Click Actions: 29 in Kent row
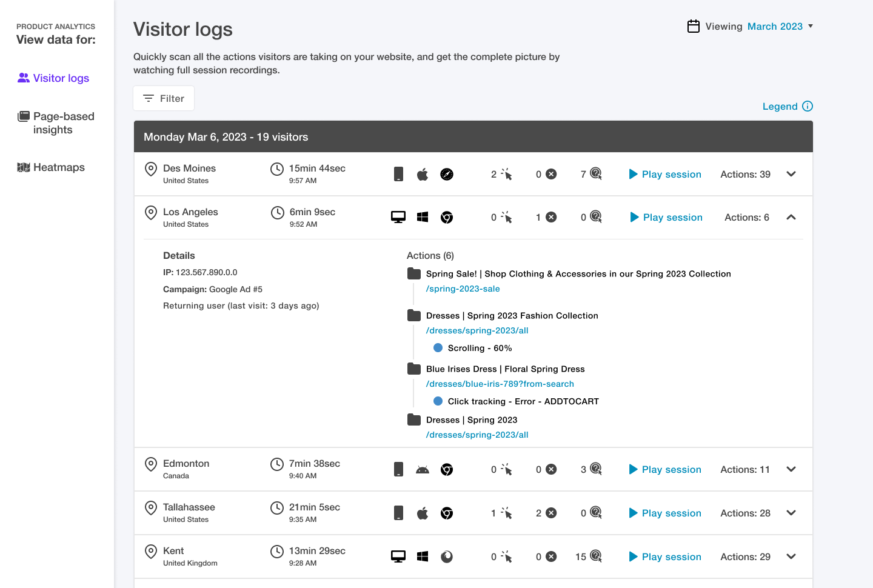Image resolution: width=873 pixels, height=588 pixels. pos(745,556)
